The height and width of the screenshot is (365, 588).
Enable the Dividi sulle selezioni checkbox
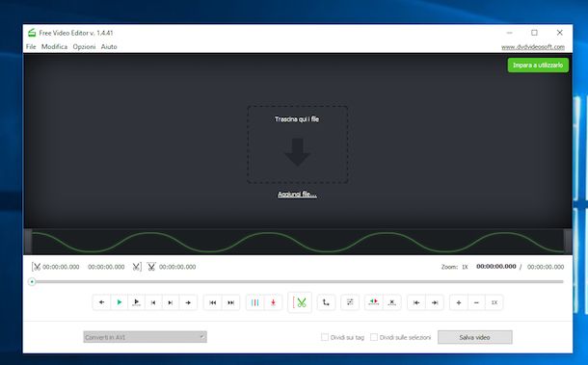(x=374, y=337)
